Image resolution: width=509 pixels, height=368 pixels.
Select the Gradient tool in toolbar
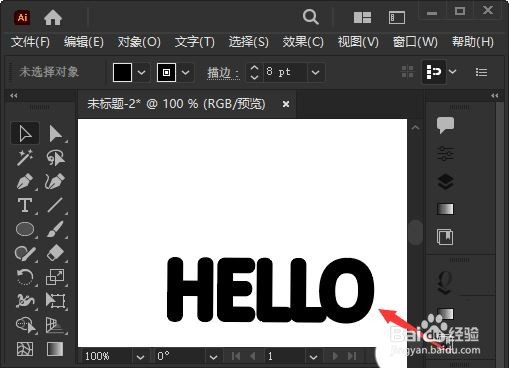click(x=55, y=349)
